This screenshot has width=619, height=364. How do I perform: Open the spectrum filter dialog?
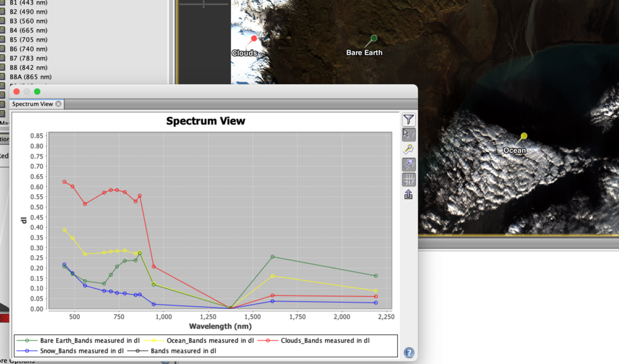(x=409, y=119)
